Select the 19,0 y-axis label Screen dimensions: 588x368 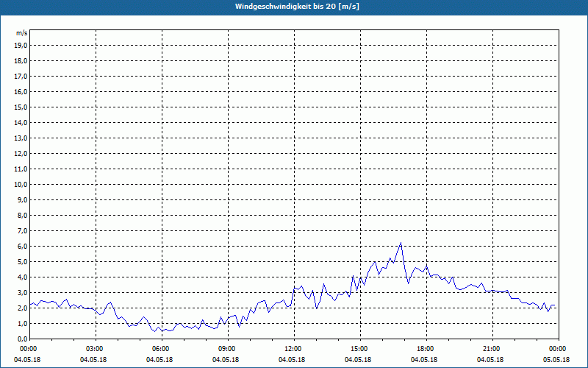(21, 46)
